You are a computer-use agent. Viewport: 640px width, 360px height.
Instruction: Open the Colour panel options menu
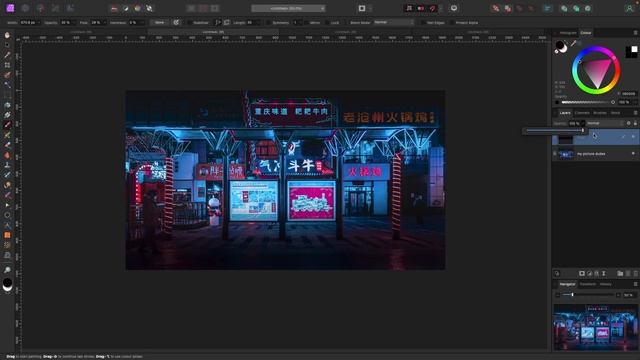(636, 33)
